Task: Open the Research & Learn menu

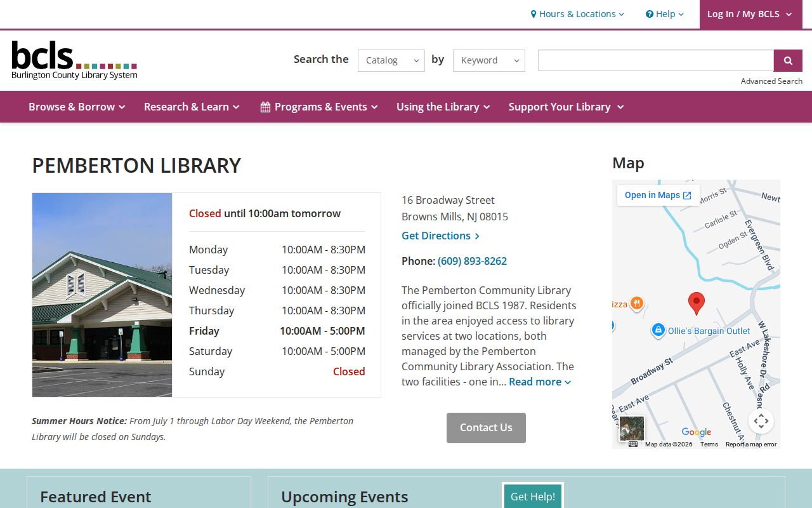Action: pyautogui.click(x=192, y=107)
